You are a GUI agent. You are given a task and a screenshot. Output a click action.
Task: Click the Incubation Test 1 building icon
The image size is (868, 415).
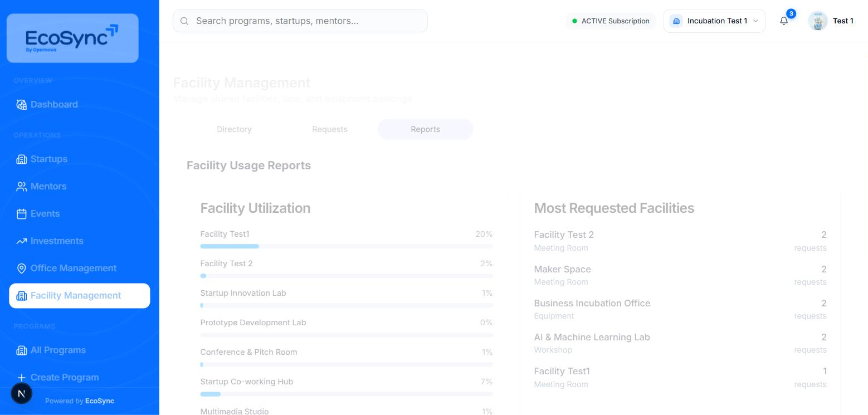coord(676,21)
